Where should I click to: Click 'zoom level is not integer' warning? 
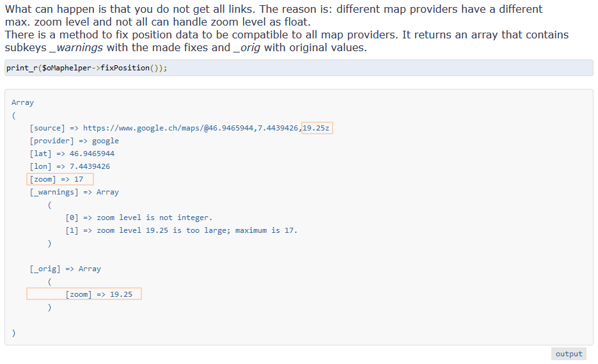139,218
